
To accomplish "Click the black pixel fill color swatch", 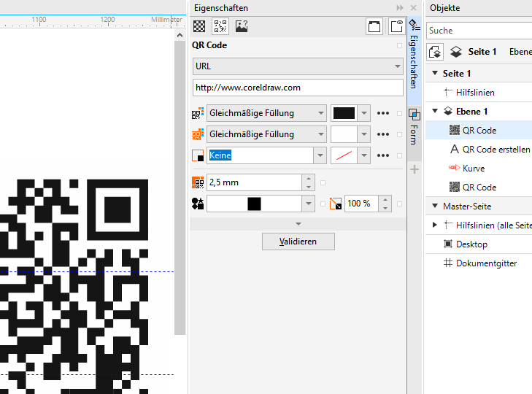I will (344, 113).
